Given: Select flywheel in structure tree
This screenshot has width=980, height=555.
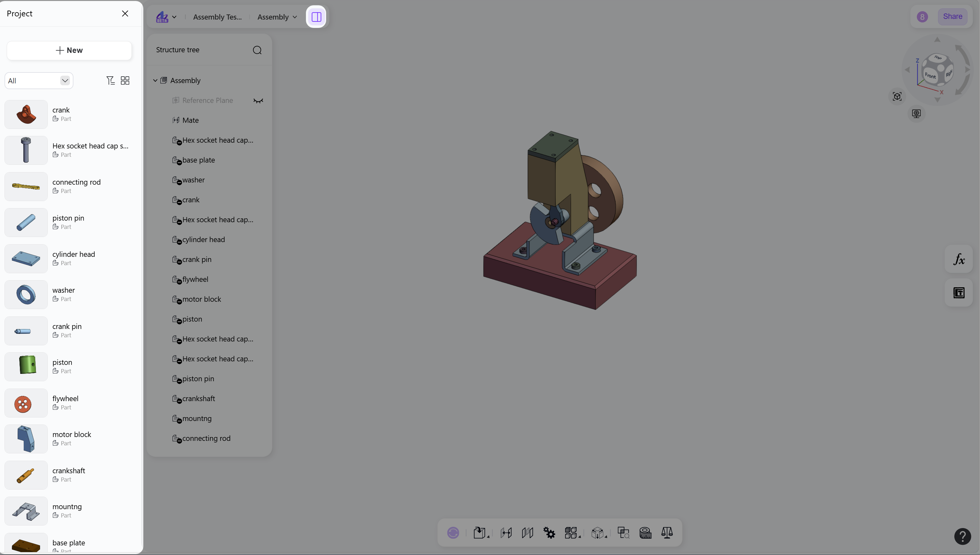Looking at the screenshot, I should [195, 279].
